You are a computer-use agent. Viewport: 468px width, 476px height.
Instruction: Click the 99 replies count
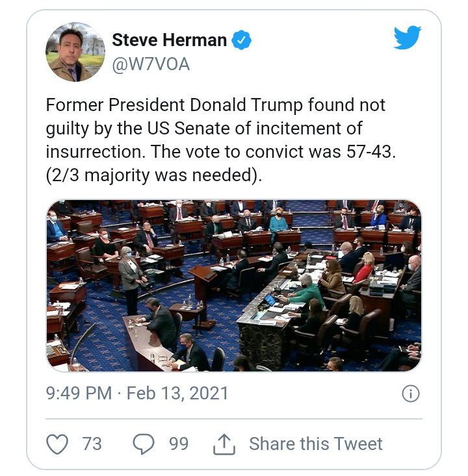coord(178,444)
